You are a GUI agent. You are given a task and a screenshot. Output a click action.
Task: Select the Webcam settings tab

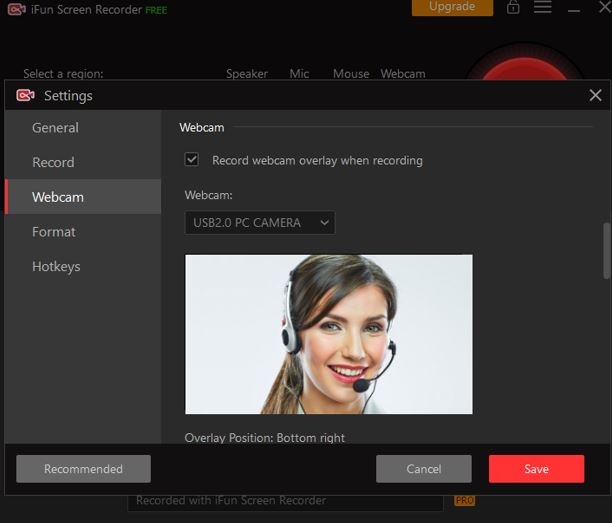tap(84, 197)
